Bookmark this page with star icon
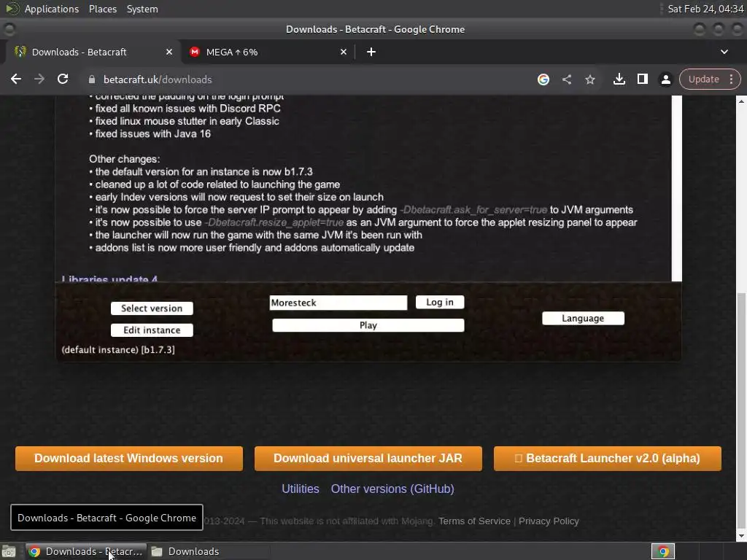747x560 pixels. tap(590, 79)
